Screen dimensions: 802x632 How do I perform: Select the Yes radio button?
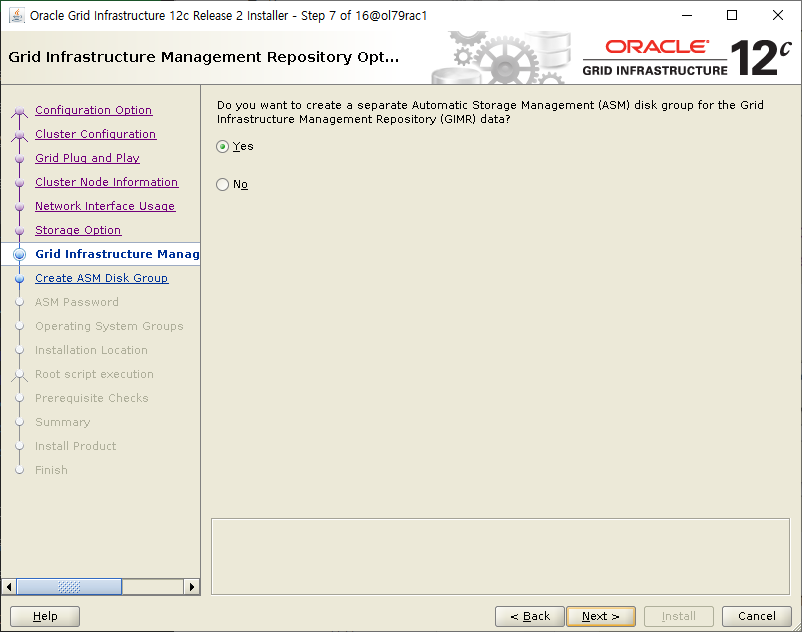[222, 147]
